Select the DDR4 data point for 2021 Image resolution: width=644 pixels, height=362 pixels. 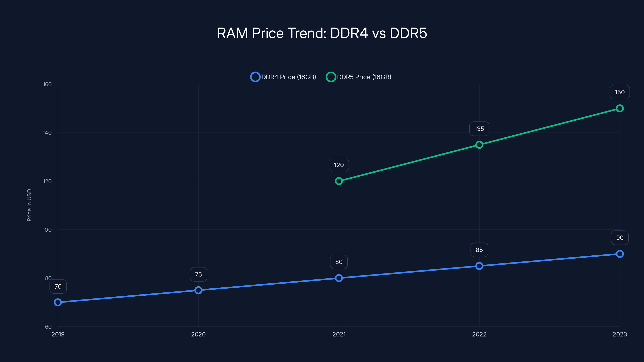(x=339, y=278)
